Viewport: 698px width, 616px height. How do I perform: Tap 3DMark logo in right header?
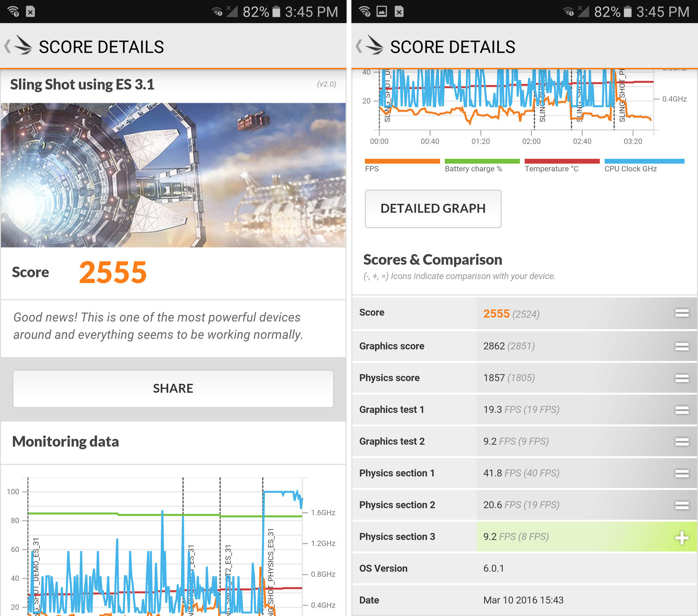[375, 46]
